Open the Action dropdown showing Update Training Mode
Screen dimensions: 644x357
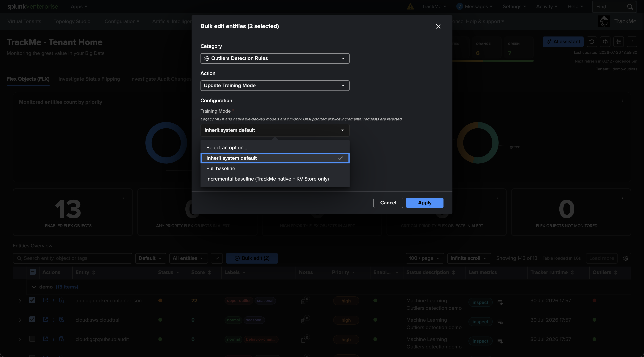[275, 86]
